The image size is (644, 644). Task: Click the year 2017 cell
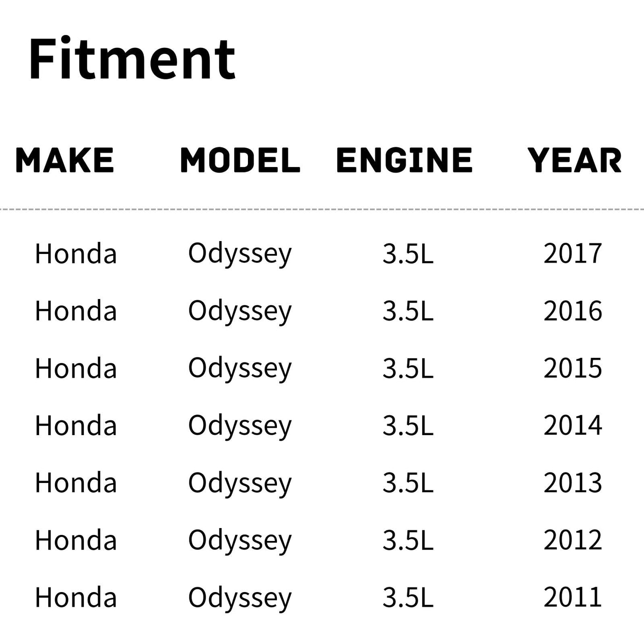[573, 253]
